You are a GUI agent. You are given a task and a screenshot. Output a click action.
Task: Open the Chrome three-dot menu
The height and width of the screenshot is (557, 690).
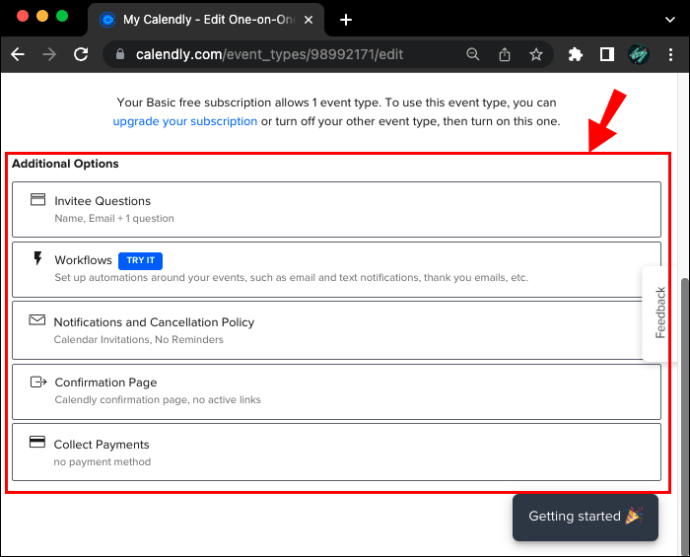[x=671, y=55]
